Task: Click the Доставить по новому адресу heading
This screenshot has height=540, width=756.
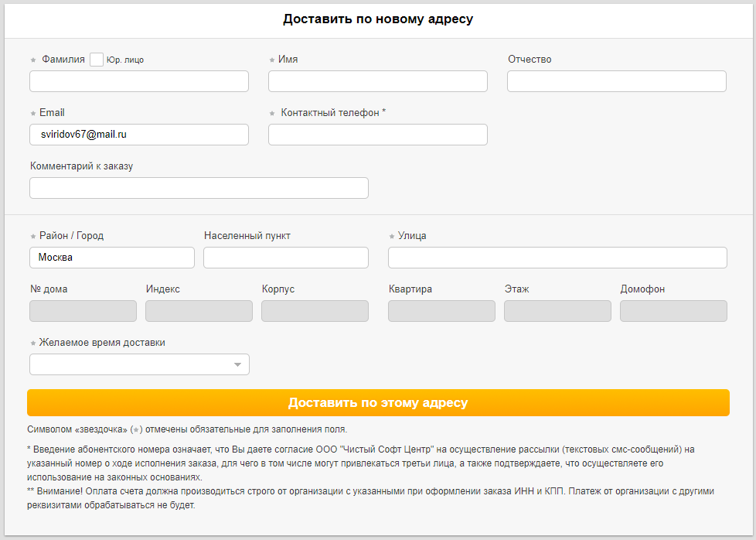Action: 378,19
